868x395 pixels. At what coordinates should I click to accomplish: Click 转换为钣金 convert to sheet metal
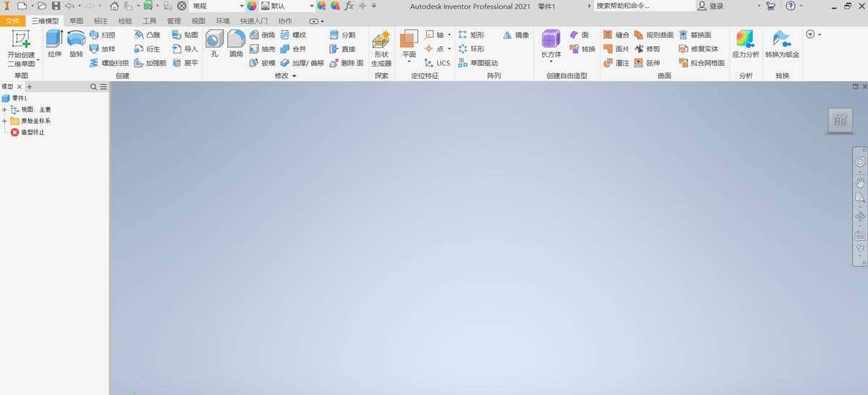[782, 44]
